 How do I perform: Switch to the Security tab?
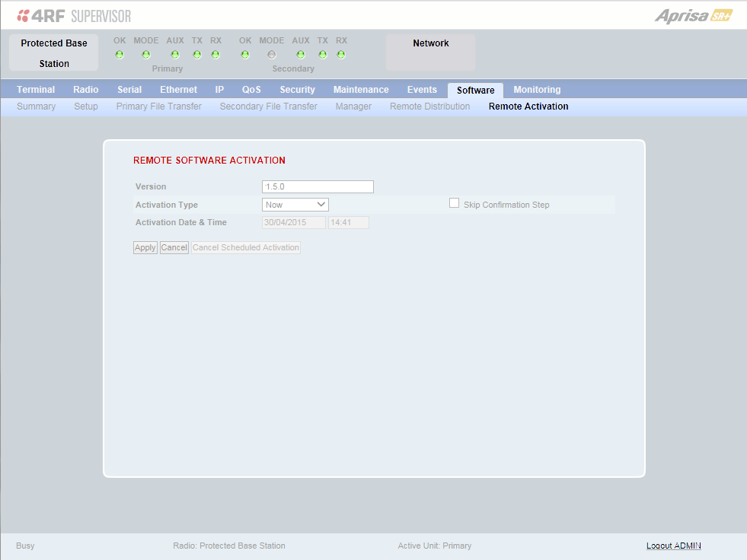297,90
